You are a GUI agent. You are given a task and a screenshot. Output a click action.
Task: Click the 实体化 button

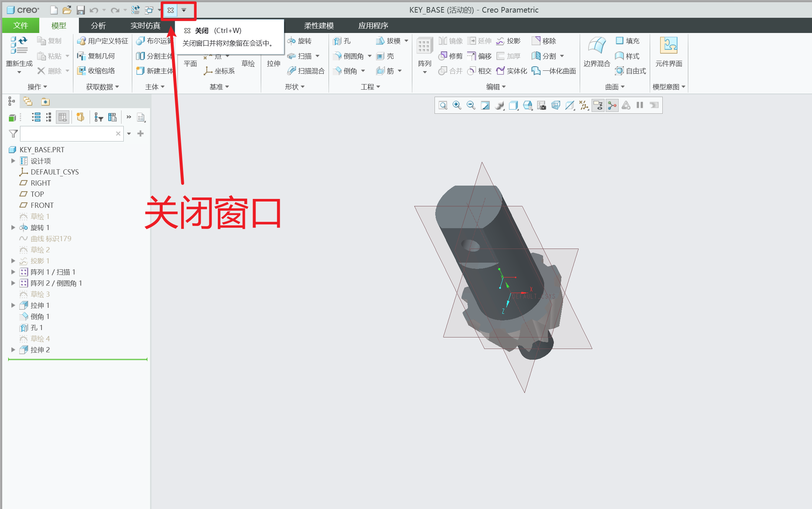coord(512,71)
